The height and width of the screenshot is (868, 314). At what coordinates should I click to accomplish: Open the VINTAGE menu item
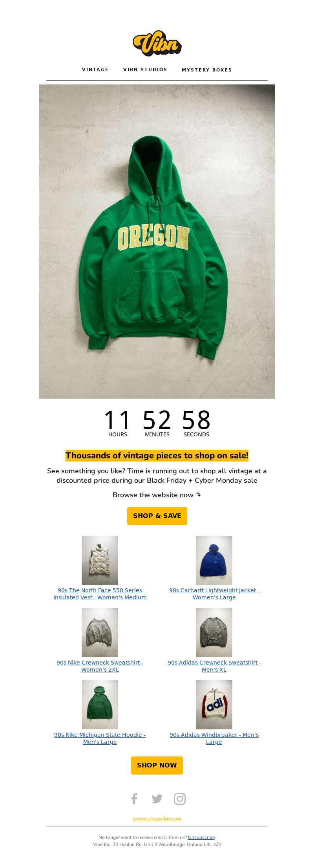point(95,70)
